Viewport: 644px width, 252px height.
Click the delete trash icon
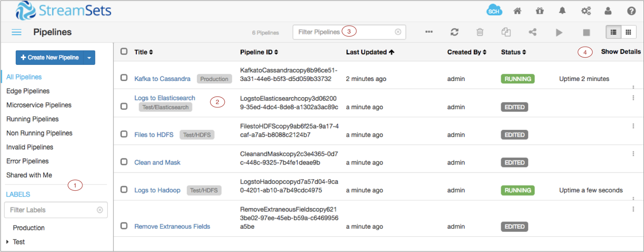pyautogui.click(x=480, y=32)
